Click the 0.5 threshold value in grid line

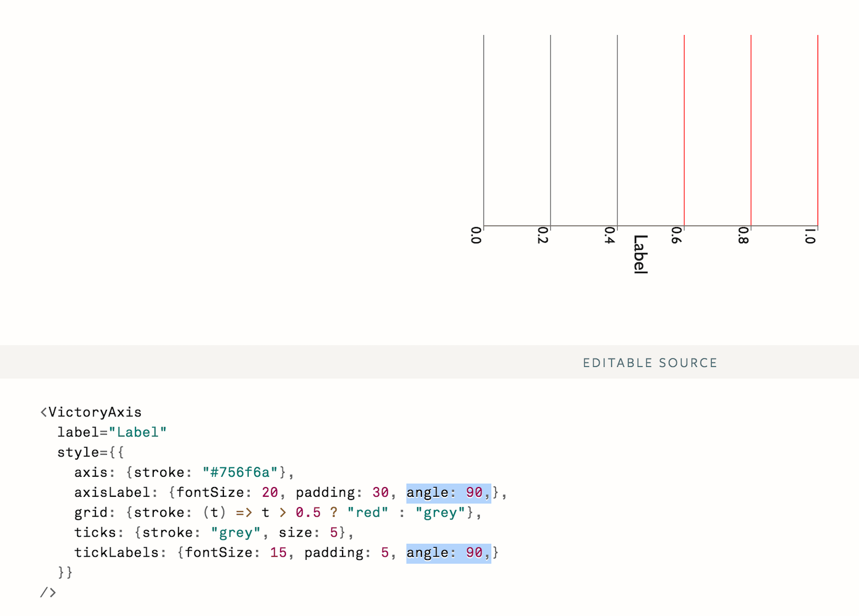click(x=308, y=512)
